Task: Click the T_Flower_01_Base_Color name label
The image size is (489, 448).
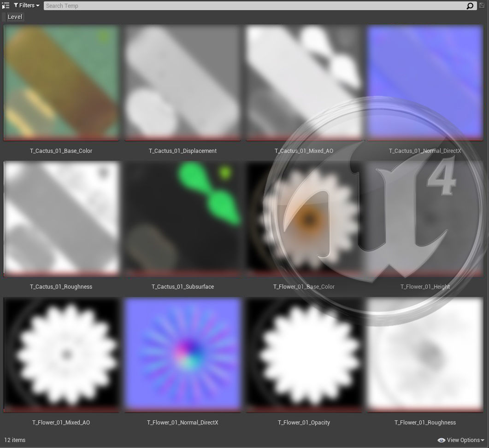Action: click(304, 287)
